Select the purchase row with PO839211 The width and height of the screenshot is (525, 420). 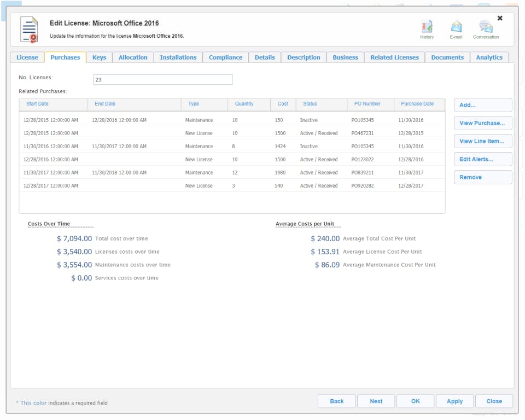[x=232, y=173]
